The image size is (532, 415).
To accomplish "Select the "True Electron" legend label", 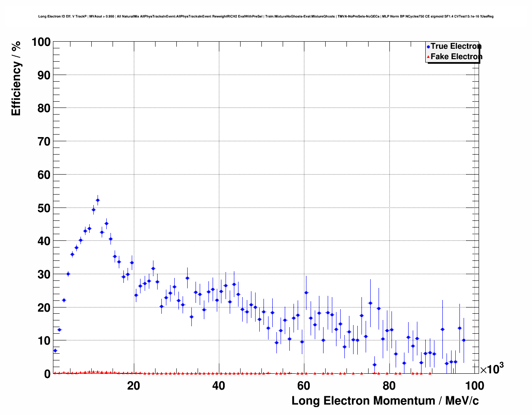I will [456, 46].
